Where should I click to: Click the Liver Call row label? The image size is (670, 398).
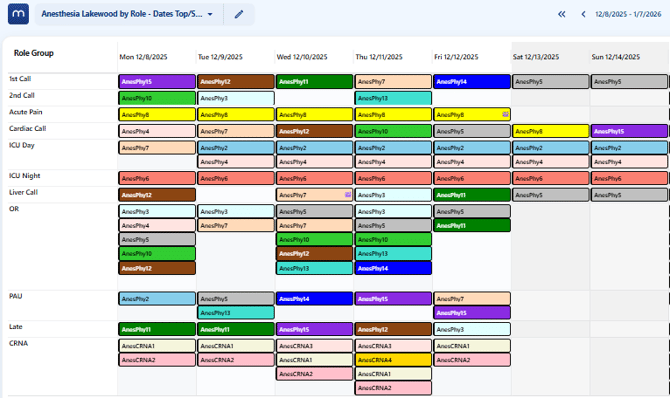(24, 192)
